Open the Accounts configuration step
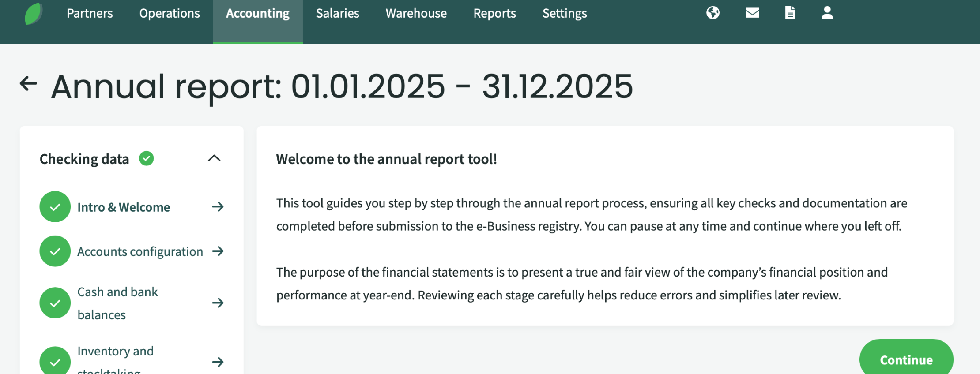Viewport: 980px width, 374px height. (140, 252)
